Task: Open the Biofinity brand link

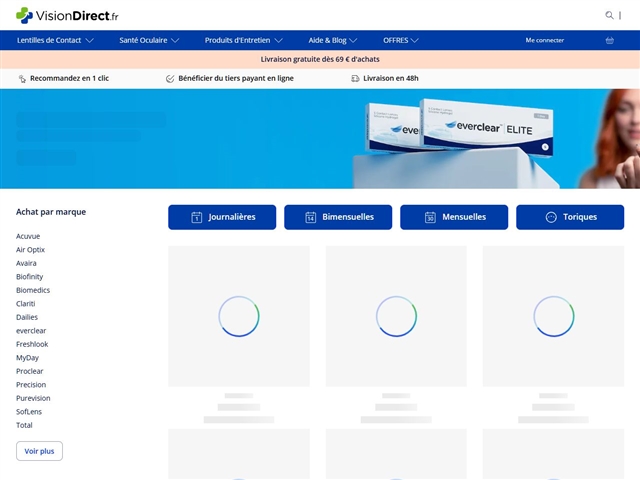Action: click(29, 277)
